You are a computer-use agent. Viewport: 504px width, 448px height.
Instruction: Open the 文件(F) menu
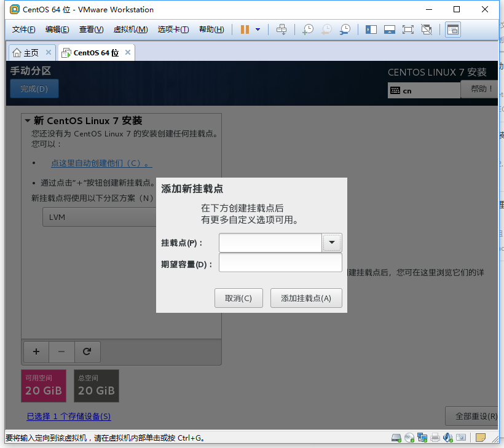(x=23, y=29)
